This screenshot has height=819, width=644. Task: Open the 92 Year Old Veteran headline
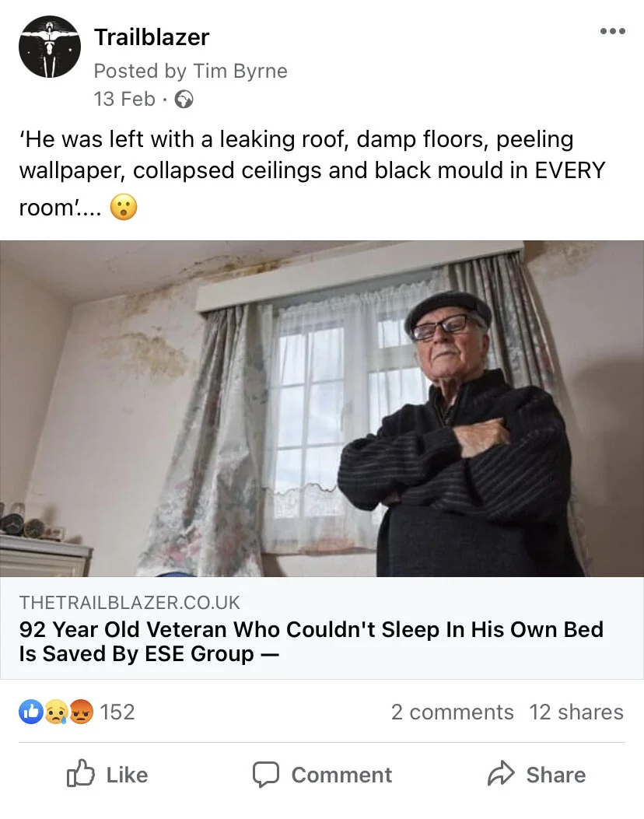click(311, 642)
